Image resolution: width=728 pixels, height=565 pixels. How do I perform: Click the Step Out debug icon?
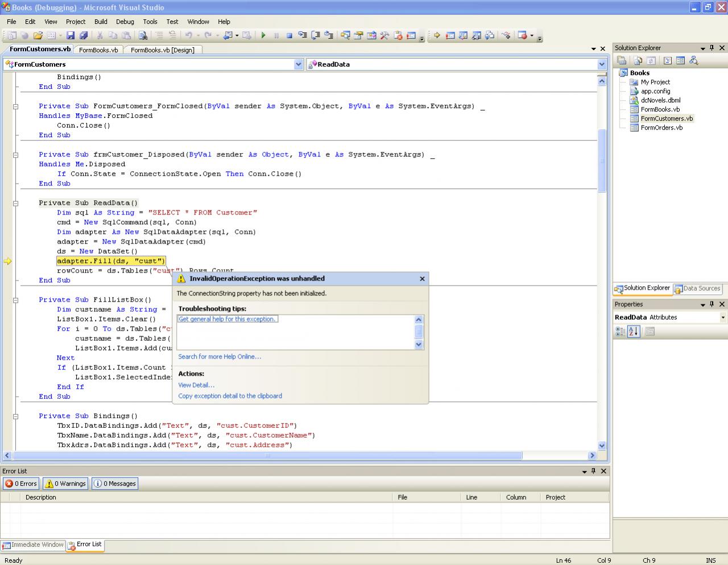tap(329, 35)
